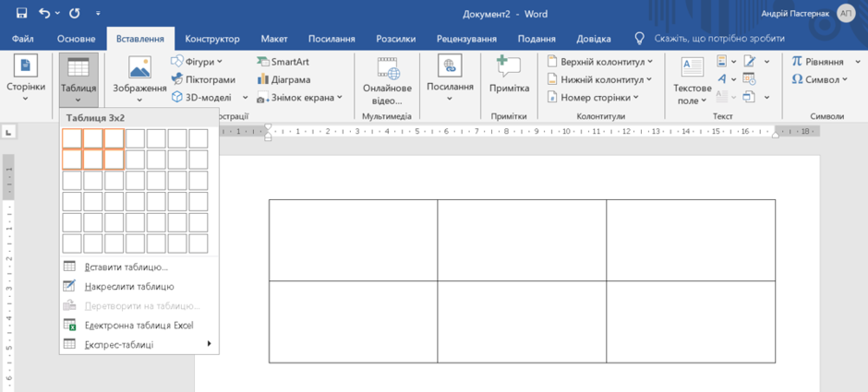Add a comment with Примітка button

tap(510, 75)
